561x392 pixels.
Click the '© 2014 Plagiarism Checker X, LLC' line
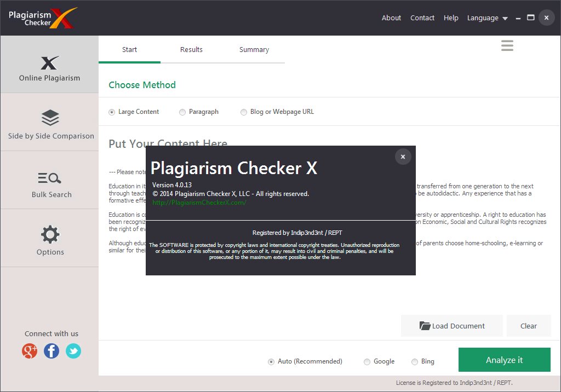point(231,194)
